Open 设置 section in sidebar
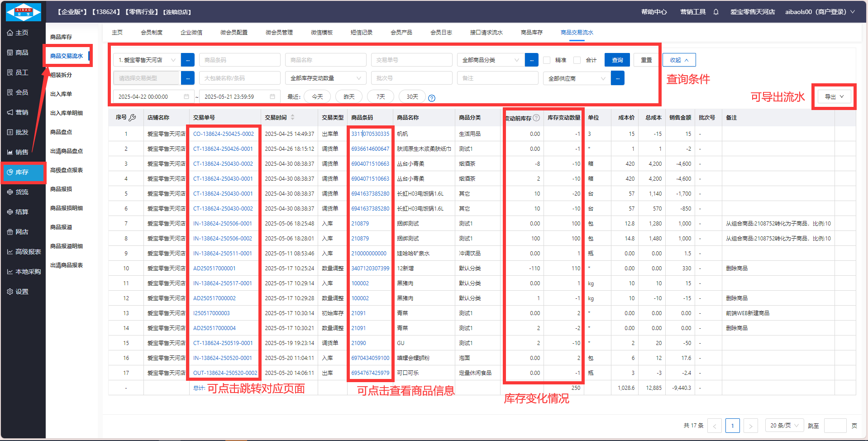 click(x=18, y=292)
